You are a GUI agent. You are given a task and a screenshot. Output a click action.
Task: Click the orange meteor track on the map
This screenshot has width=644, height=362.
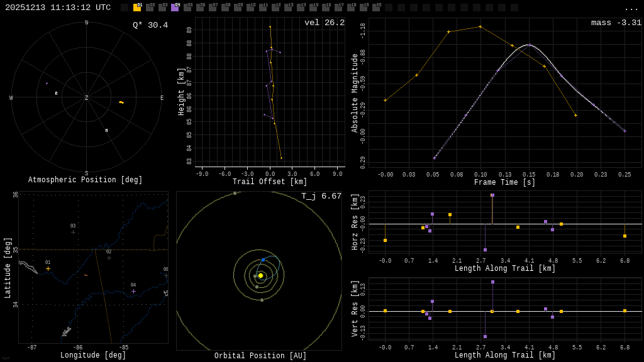tap(86, 275)
